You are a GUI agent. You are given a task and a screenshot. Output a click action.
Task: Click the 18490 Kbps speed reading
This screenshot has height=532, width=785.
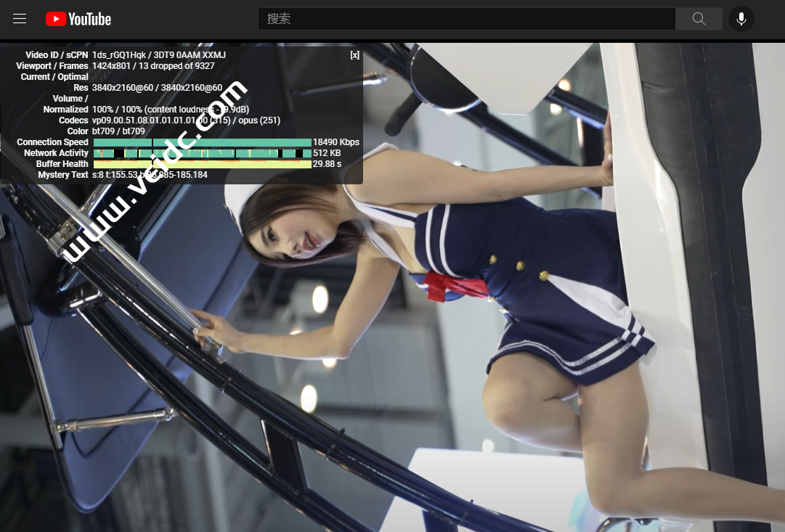point(335,142)
